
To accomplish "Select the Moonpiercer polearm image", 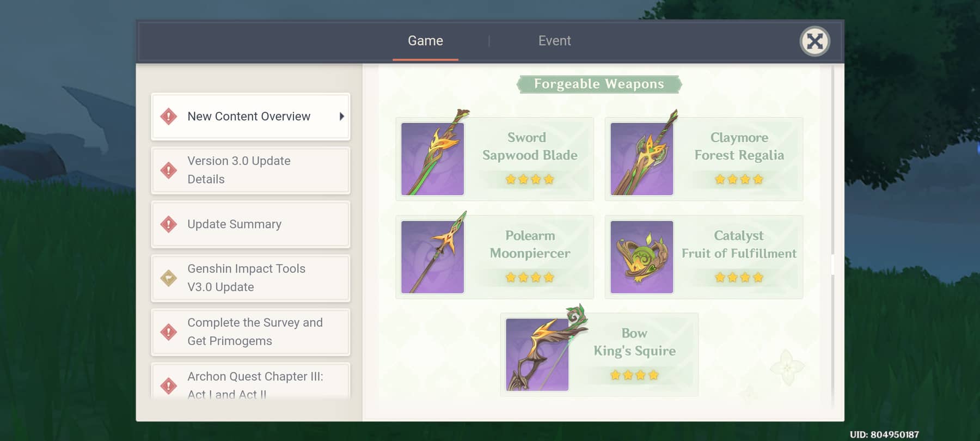I will pos(433,256).
